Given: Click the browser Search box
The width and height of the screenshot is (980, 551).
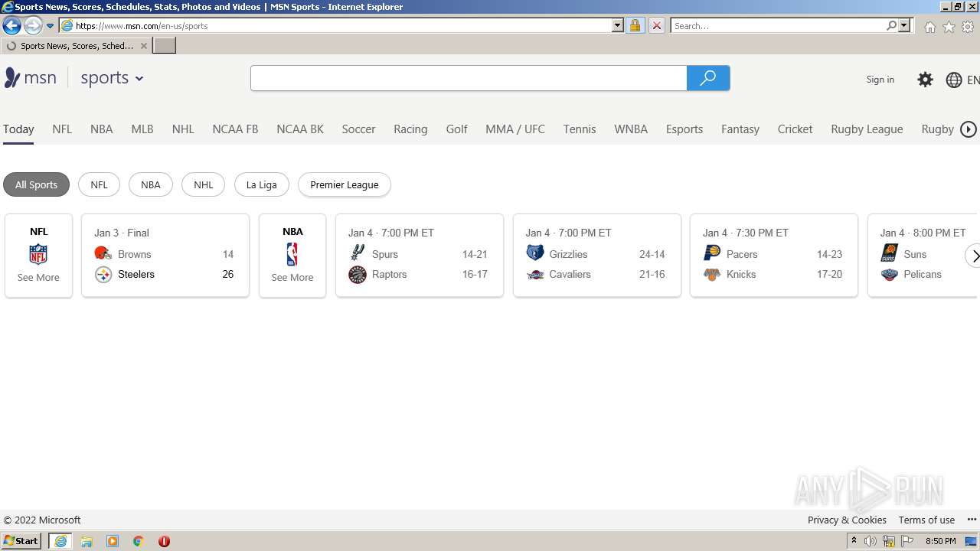Looking at the screenshot, I should 778,25.
